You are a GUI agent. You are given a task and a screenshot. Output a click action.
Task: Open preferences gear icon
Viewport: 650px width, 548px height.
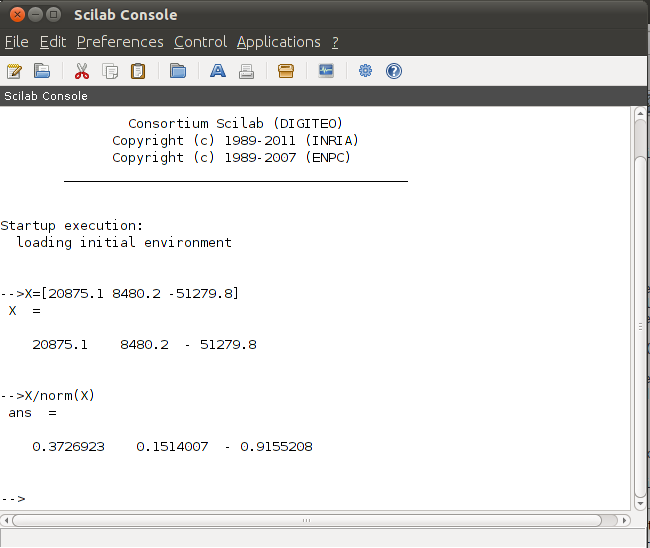pyautogui.click(x=365, y=71)
